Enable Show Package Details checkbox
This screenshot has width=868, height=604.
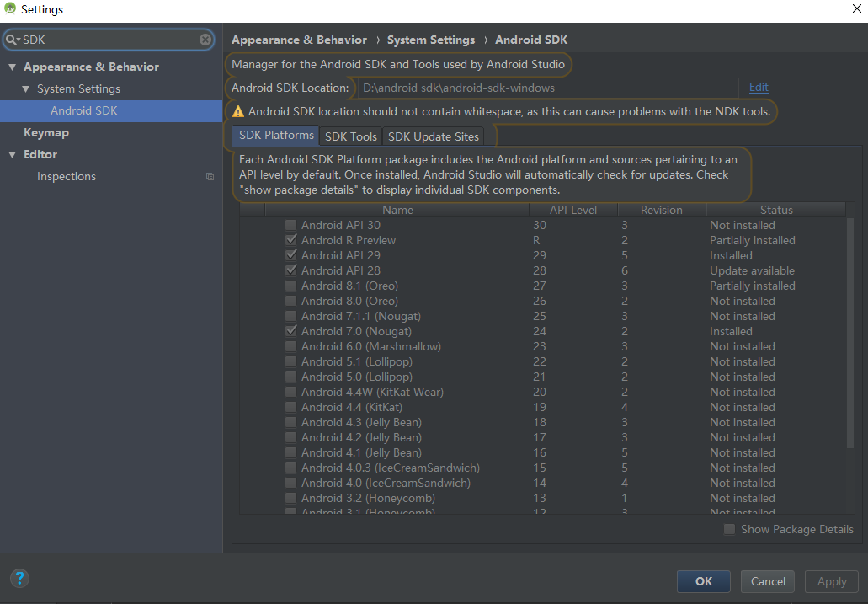point(730,529)
